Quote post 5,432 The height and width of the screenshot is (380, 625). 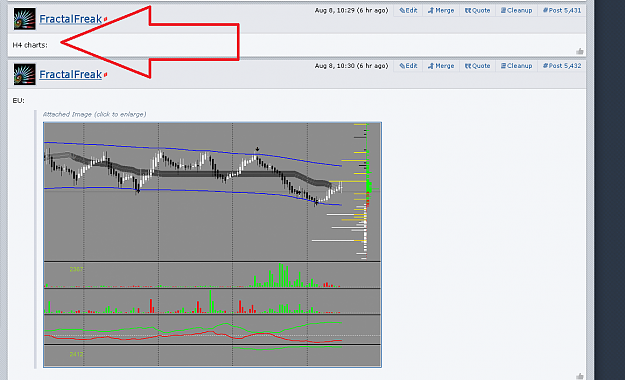tap(478, 66)
